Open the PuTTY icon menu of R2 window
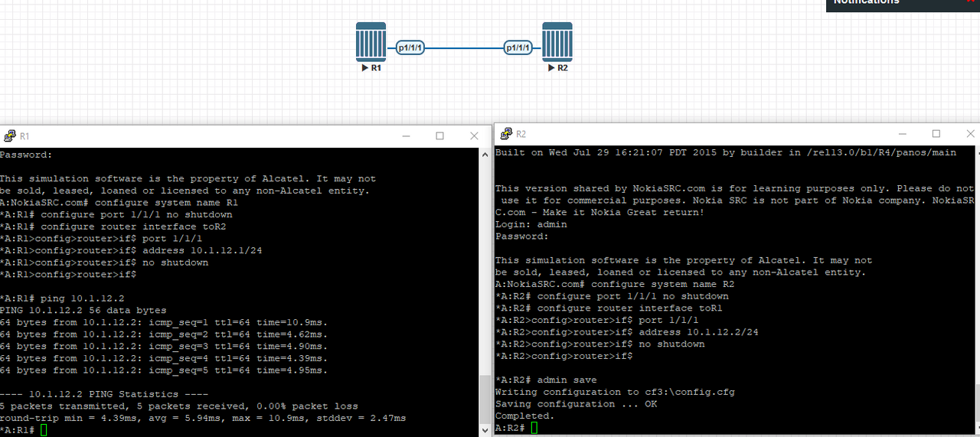The image size is (980, 437). click(x=505, y=134)
